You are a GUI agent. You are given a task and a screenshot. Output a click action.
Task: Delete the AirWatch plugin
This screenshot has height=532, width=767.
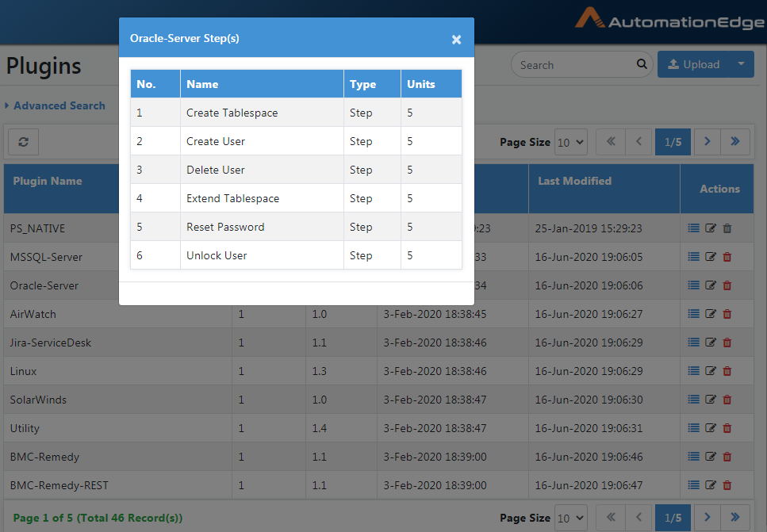[727, 313]
